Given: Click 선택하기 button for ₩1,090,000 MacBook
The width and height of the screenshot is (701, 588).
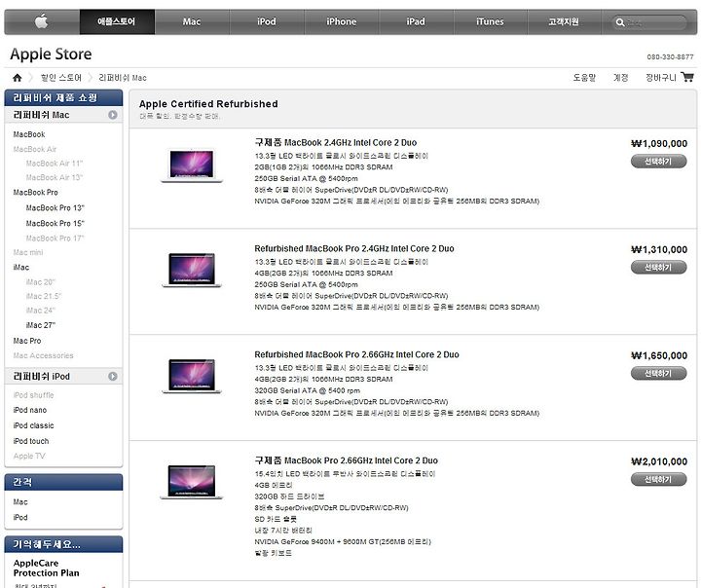Looking at the screenshot, I should (658, 162).
